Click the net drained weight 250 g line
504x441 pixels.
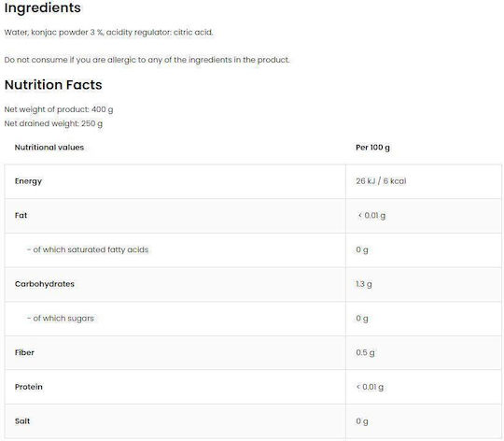(53, 124)
